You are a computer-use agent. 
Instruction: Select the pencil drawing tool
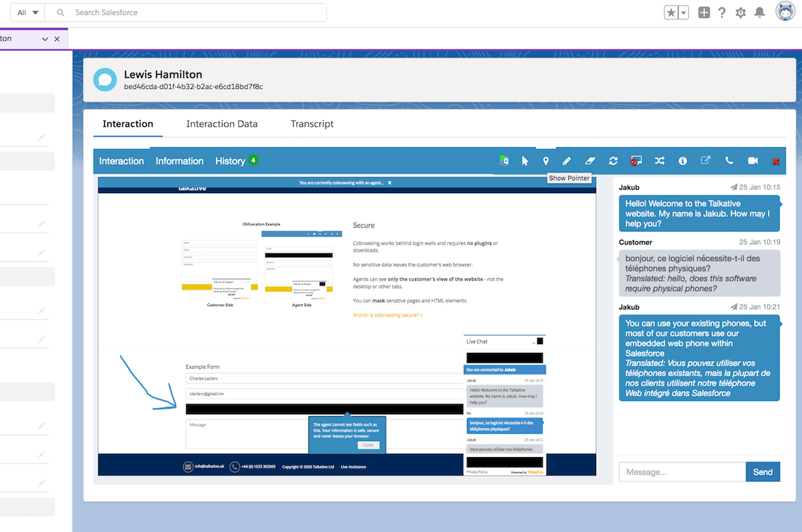click(567, 160)
